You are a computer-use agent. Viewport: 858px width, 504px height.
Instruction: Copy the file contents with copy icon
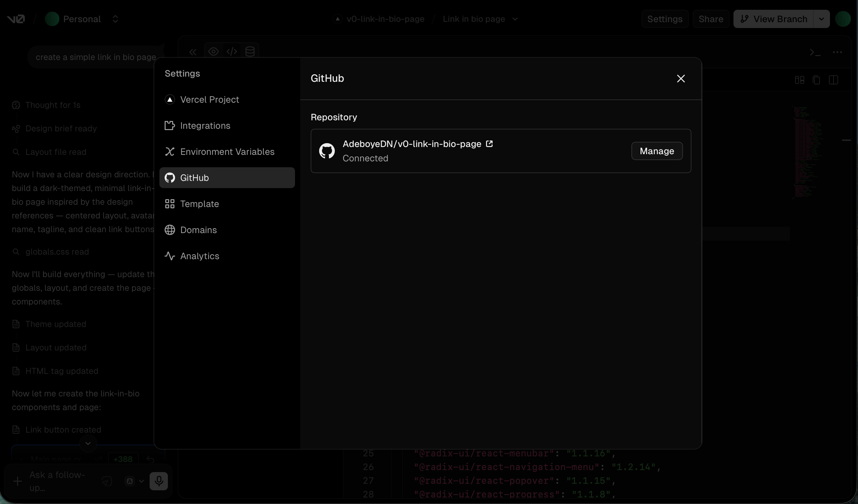pos(817,80)
